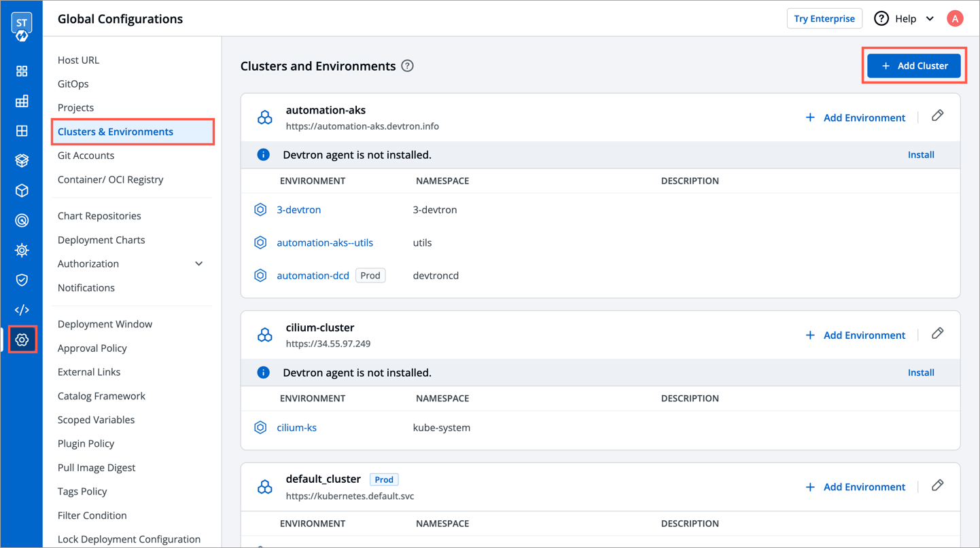Open Lock Deployment Configuration settings

[x=129, y=539]
